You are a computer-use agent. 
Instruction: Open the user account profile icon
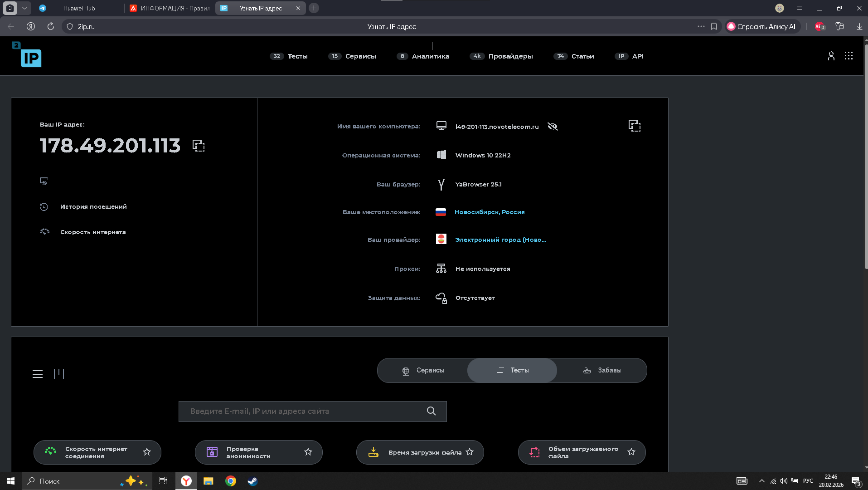click(x=831, y=56)
